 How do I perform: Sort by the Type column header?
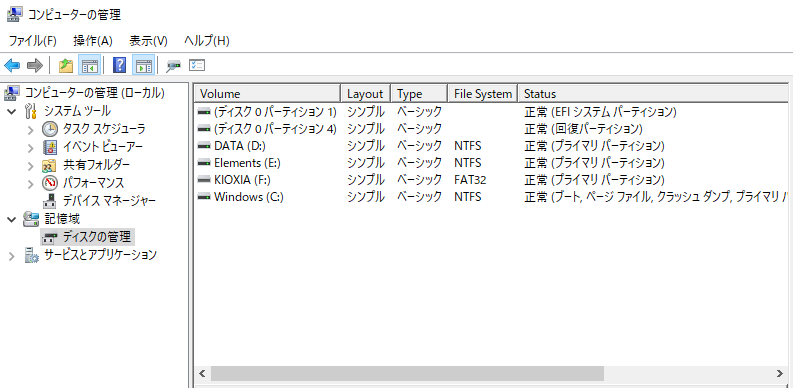pos(419,94)
